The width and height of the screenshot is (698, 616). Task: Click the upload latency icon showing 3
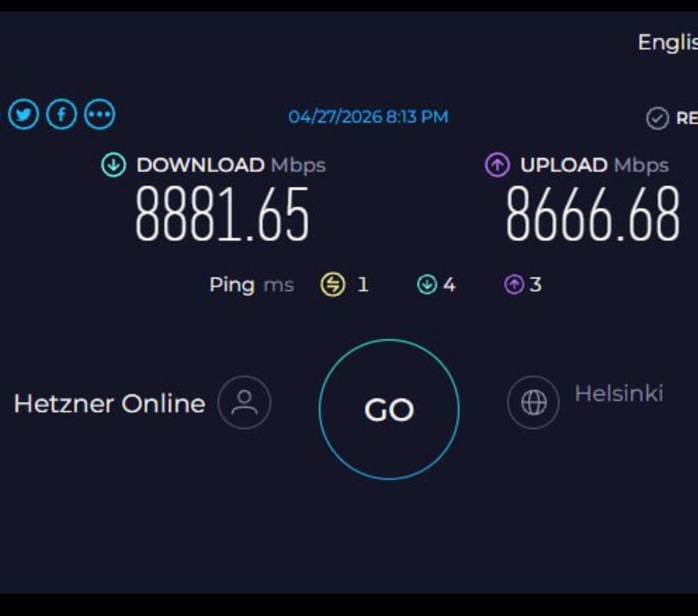click(514, 284)
